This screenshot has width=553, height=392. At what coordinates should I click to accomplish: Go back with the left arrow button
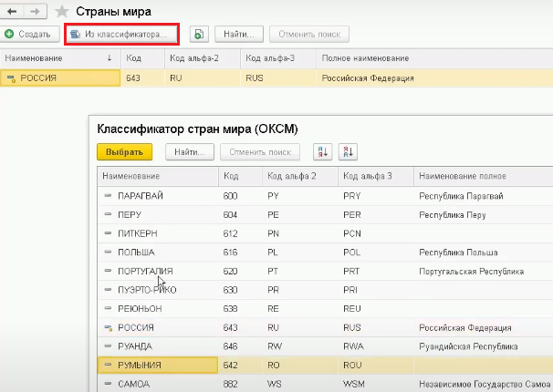coord(12,12)
